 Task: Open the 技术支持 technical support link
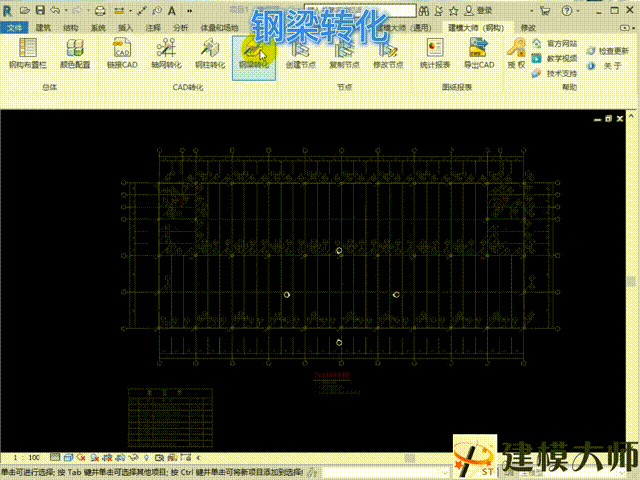click(x=555, y=73)
